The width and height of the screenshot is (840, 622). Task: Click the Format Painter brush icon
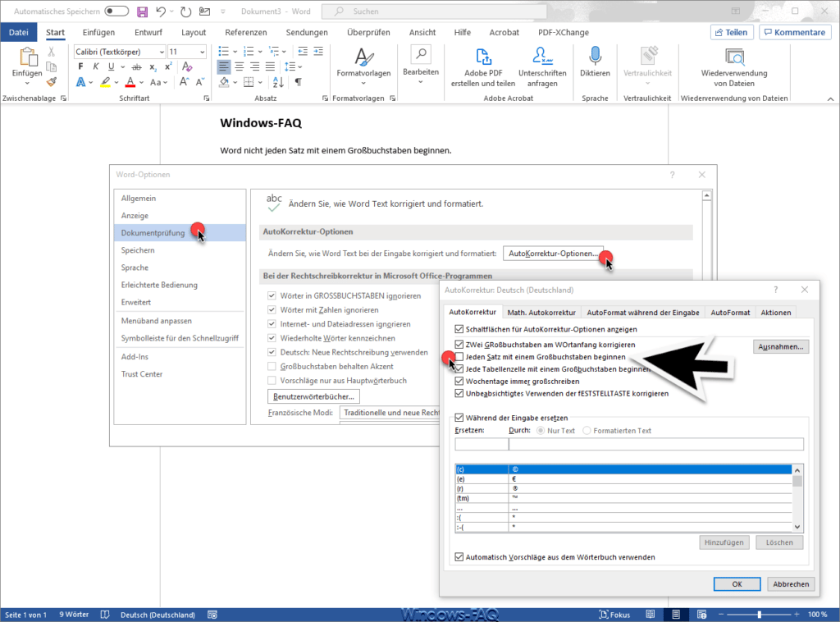(x=52, y=82)
